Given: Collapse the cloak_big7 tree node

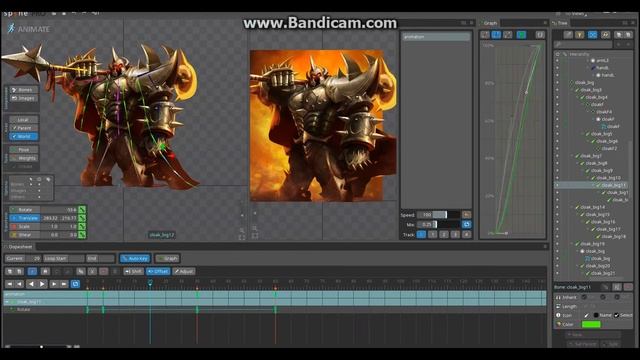Looking at the screenshot, I should tap(572, 156).
